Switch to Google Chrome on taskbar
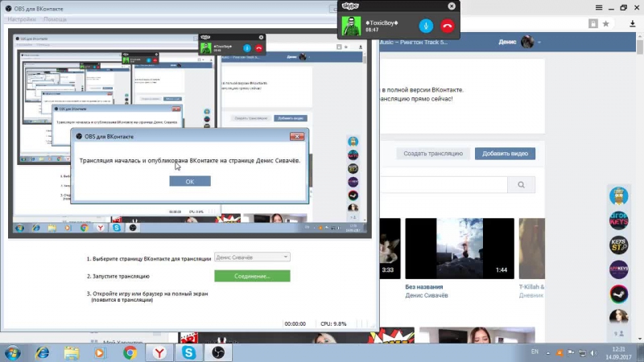 [x=130, y=353]
